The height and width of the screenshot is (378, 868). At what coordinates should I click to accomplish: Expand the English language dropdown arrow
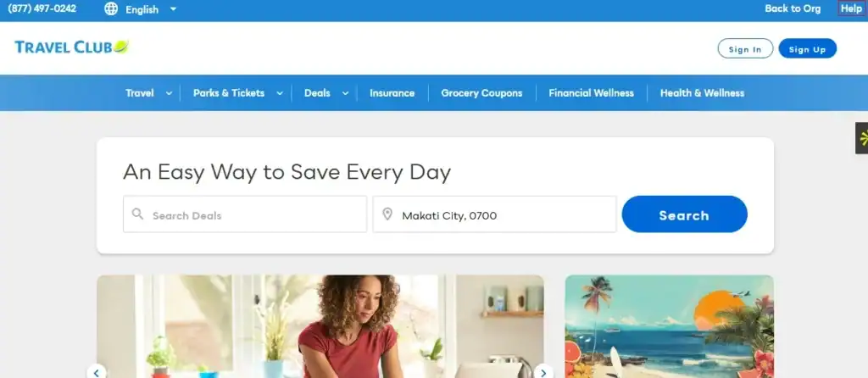click(173, 9)
